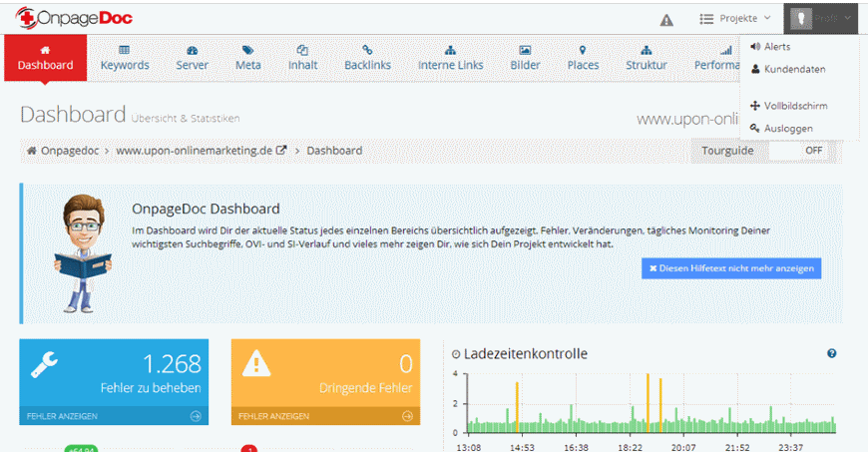Go to the Backlinks section
Screen dimensions: 868x452
tap(367, 58)
